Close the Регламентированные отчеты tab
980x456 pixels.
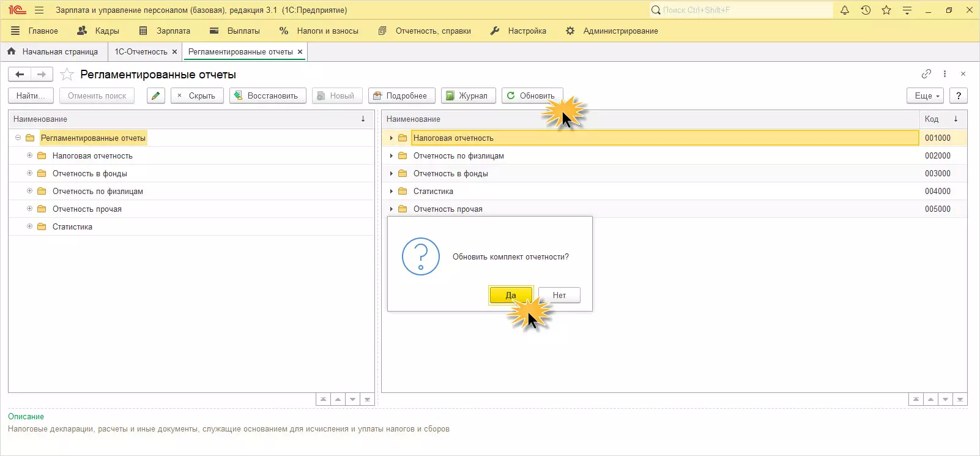pos(300,52)
